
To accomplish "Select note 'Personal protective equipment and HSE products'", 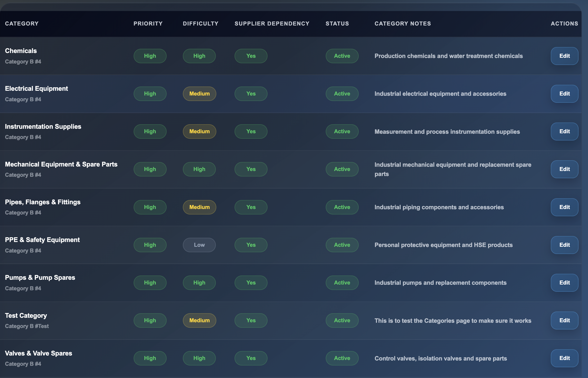I will click(x=444, y=245).
